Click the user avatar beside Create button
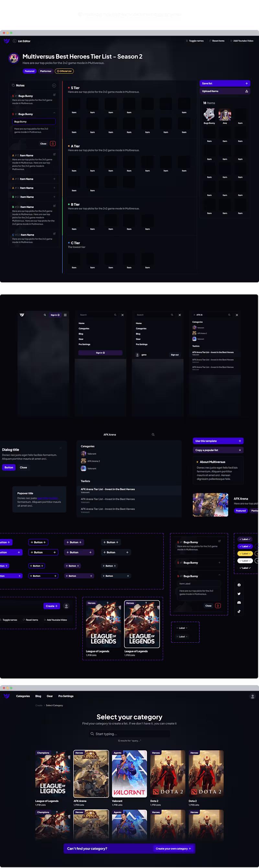This screenshot has width=259, height=868. coord(66,606)
